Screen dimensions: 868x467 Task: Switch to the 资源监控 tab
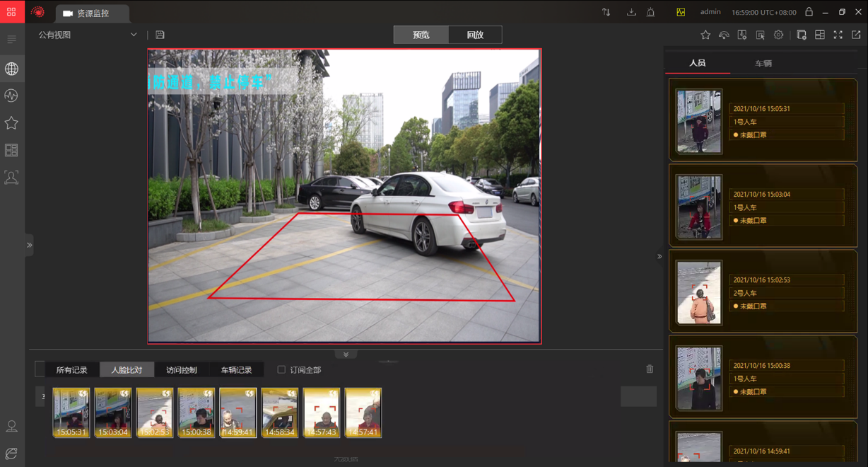pyautogui.click(x=92, y=13)
